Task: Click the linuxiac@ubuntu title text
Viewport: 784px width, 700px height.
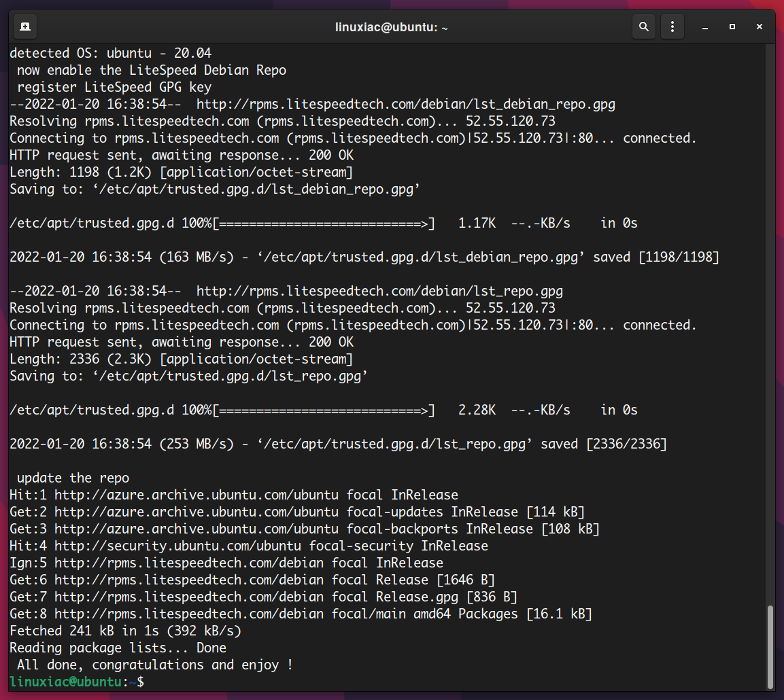Action: pos(391,27)
